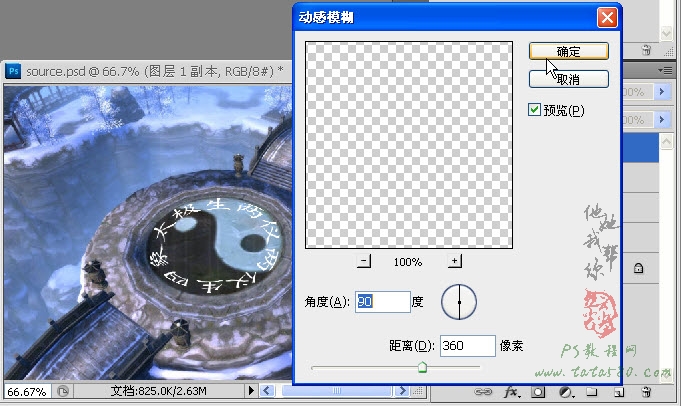
Task: Zoom out the blur preview with minus
Action: 364,261
